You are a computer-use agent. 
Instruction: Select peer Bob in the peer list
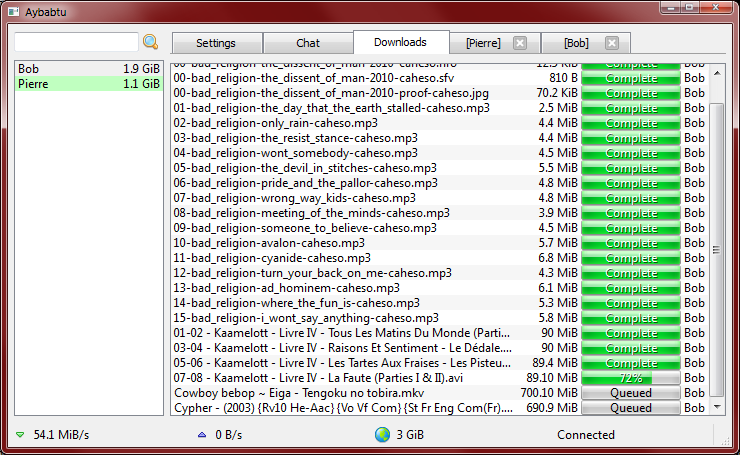pyautogui.click(x=89, y=69)
